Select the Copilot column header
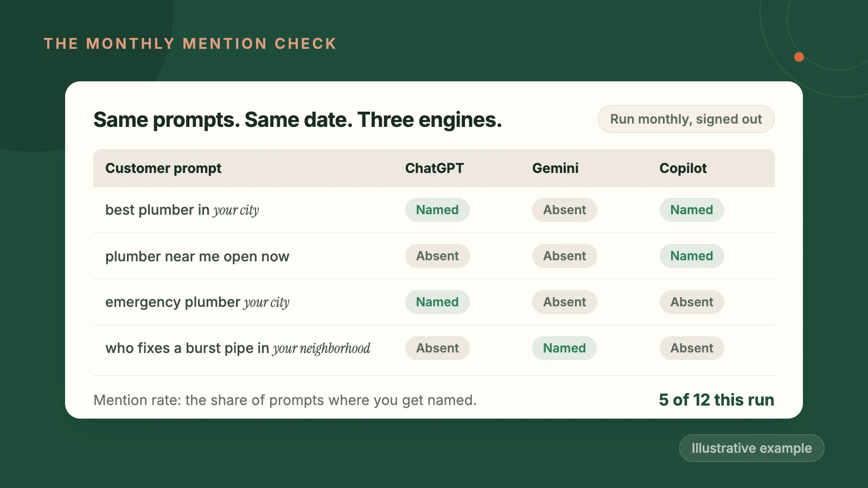 click(683, 169)
